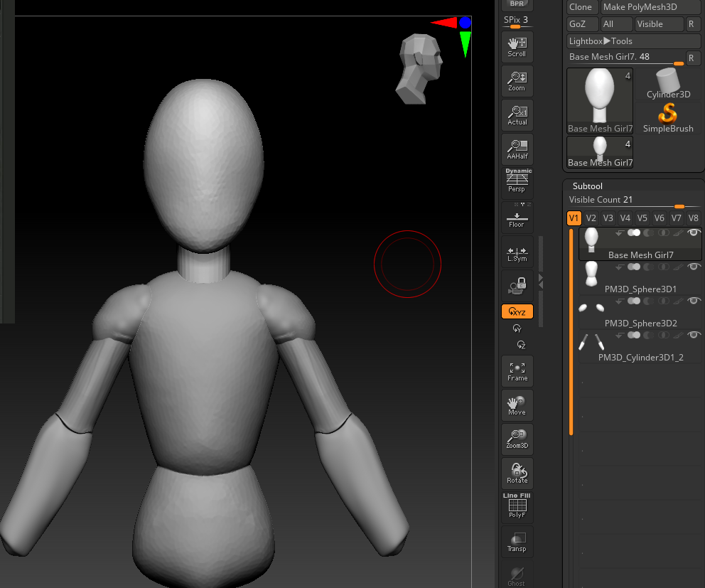Click the Actual size icon

pos(517,115)
